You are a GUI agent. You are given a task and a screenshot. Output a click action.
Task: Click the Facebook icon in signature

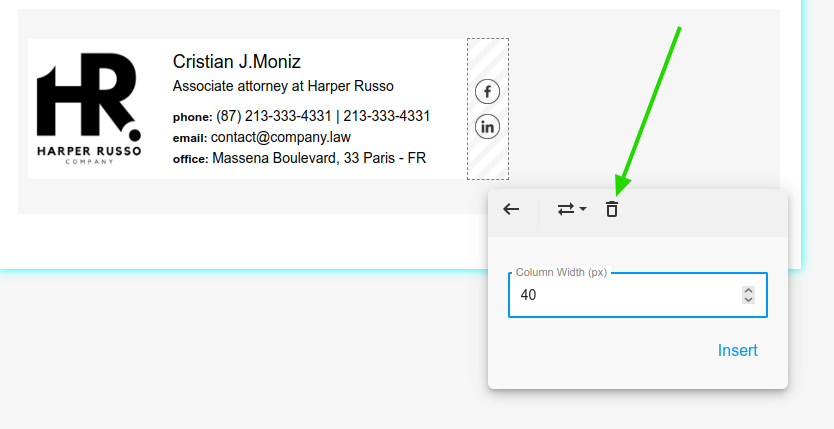click(487, 92)
